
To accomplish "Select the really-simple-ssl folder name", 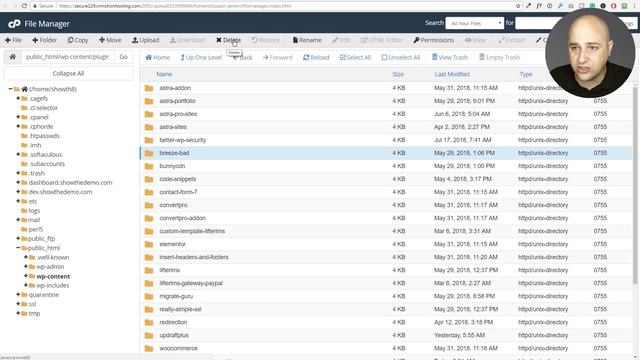I will pos(180,309).
